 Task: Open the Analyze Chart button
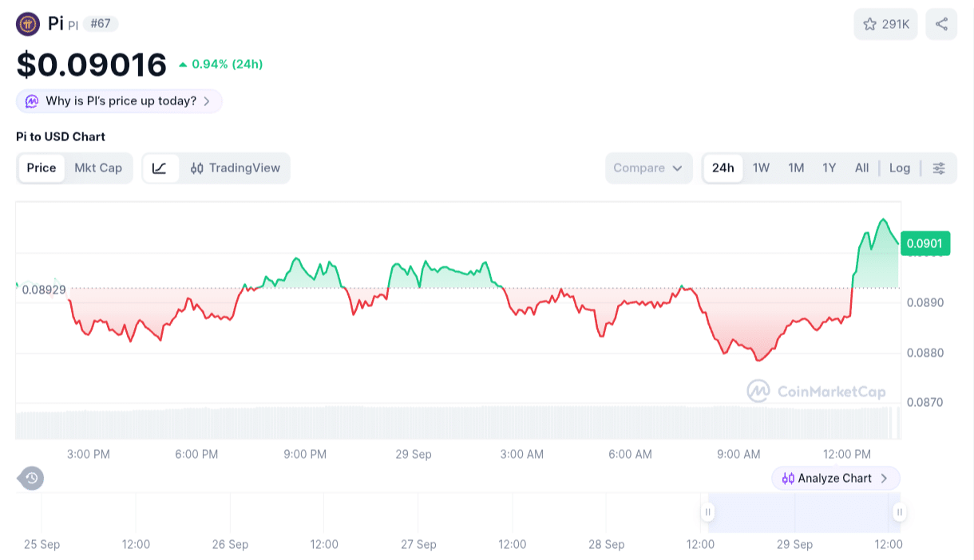(x=835, y=479)
